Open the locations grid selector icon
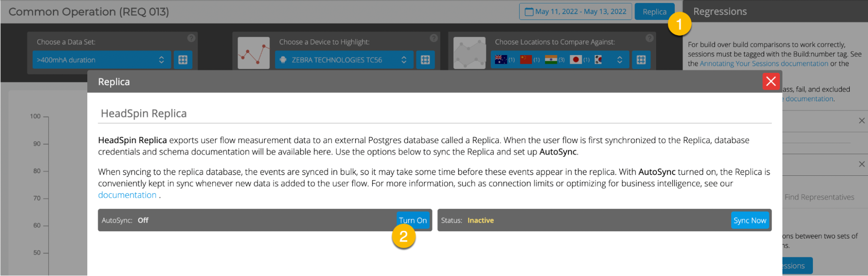 coord(641,60)
